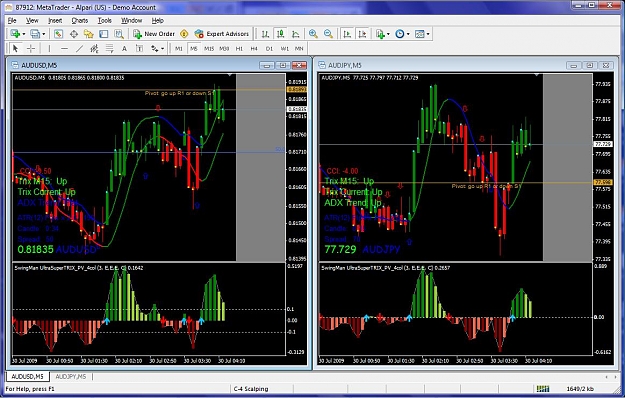Click the AUDJPY,M5 chart window icon
625x398 pixels.
[x=322, y=65]
